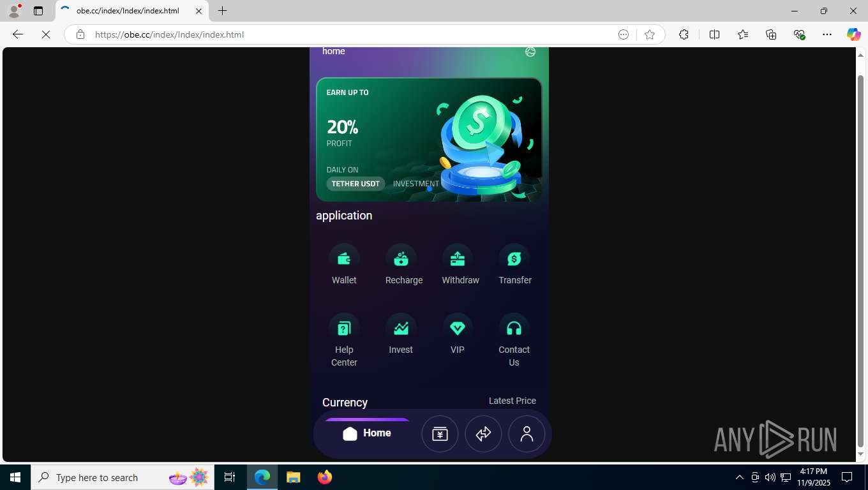Close the obe.cc browser tab
Image resolution: width=868 pixels, height=490 pixels.
(x=198, y=11)
